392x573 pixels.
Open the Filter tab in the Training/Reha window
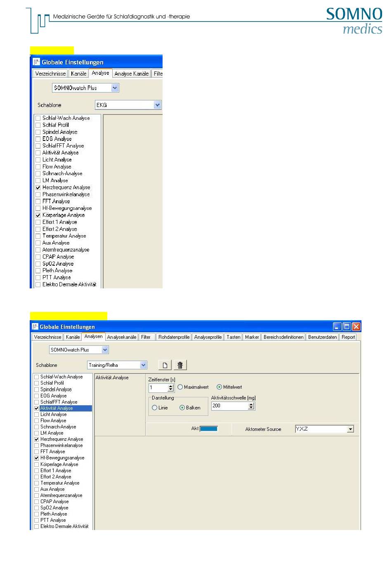tap(146, 337)
